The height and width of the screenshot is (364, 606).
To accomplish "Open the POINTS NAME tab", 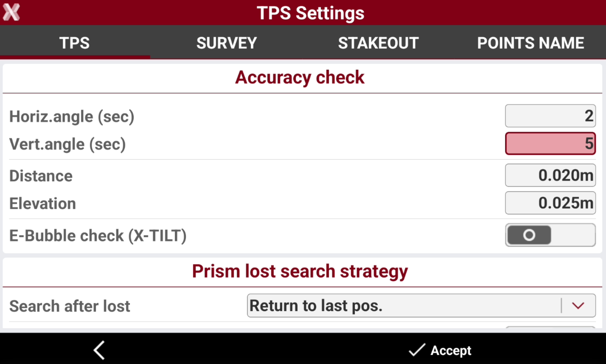I will [530, 43].
